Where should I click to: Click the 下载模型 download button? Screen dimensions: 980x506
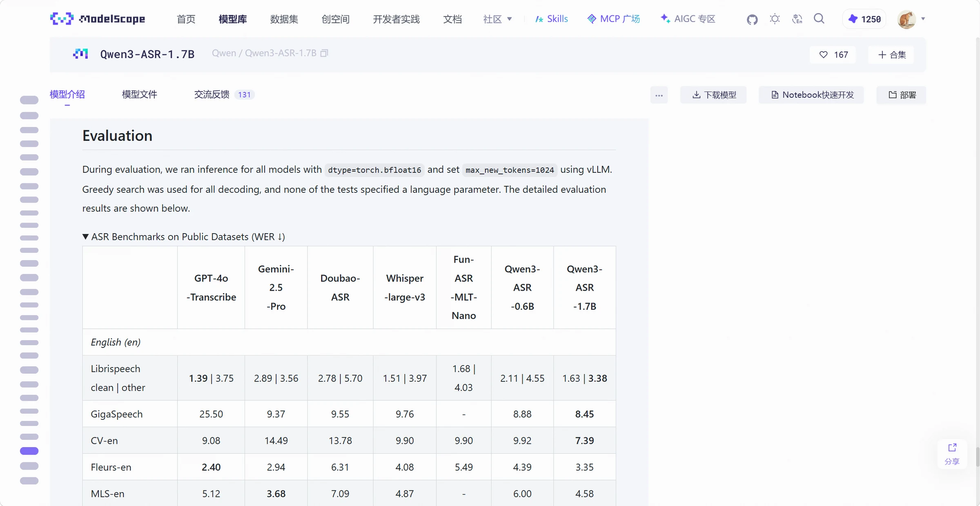714,95
